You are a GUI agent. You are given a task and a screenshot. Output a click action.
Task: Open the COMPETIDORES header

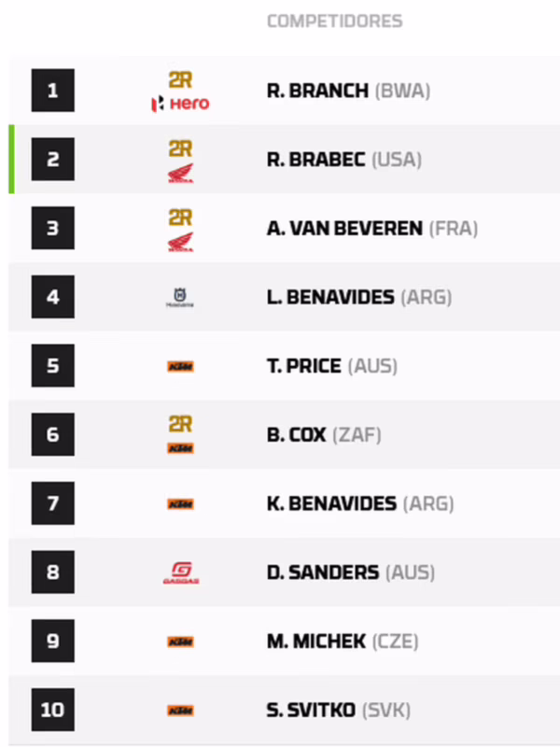(x=334, y=20)
